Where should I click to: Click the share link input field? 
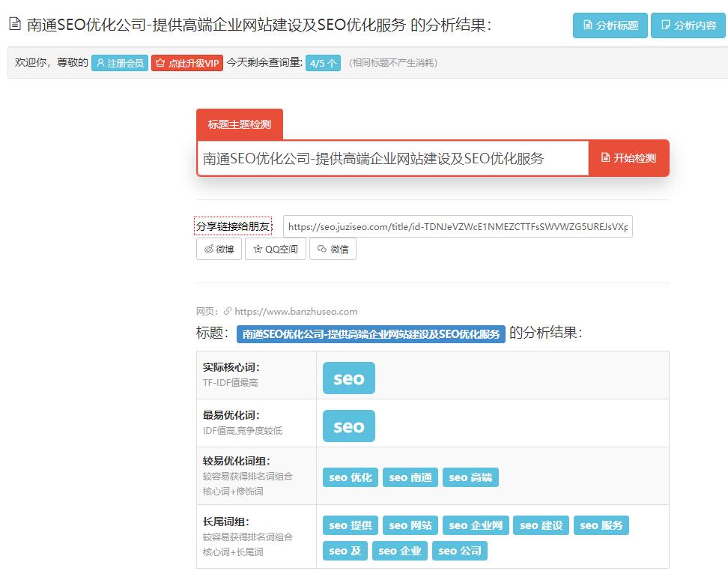[457, 226]
